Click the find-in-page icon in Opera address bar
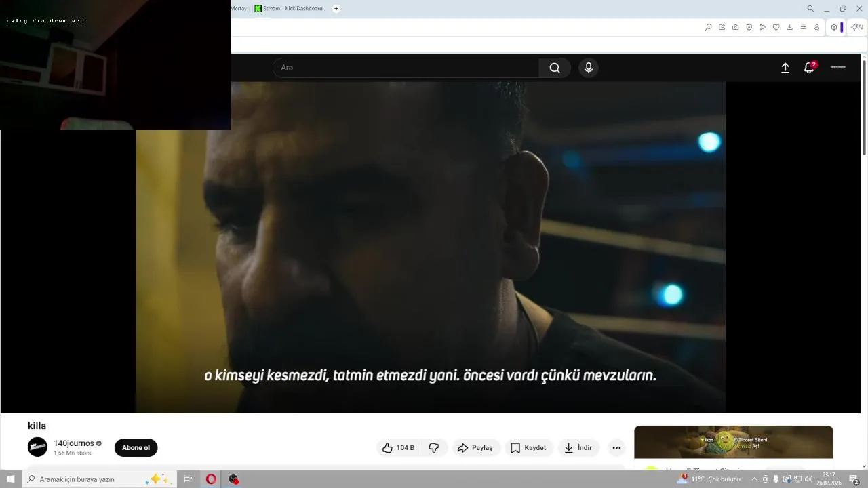This screenshot has width=868, height=488. [709, 27]
